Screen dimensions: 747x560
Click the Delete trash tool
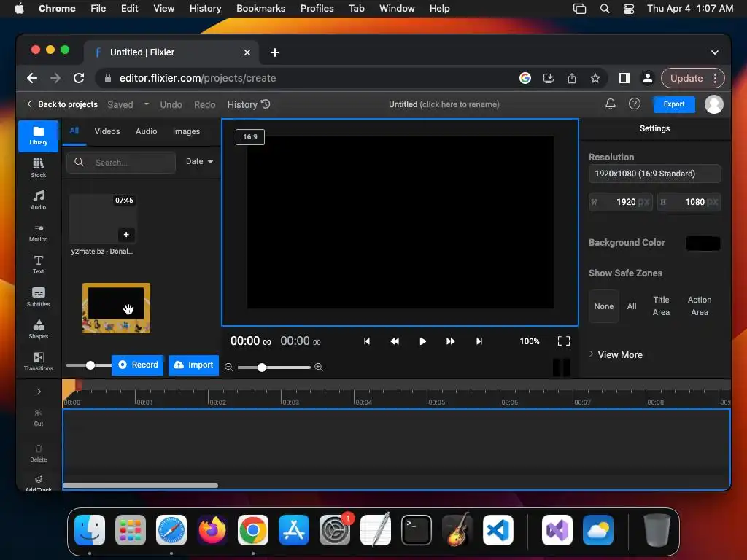pyautogui.click(x=38, y=453)
